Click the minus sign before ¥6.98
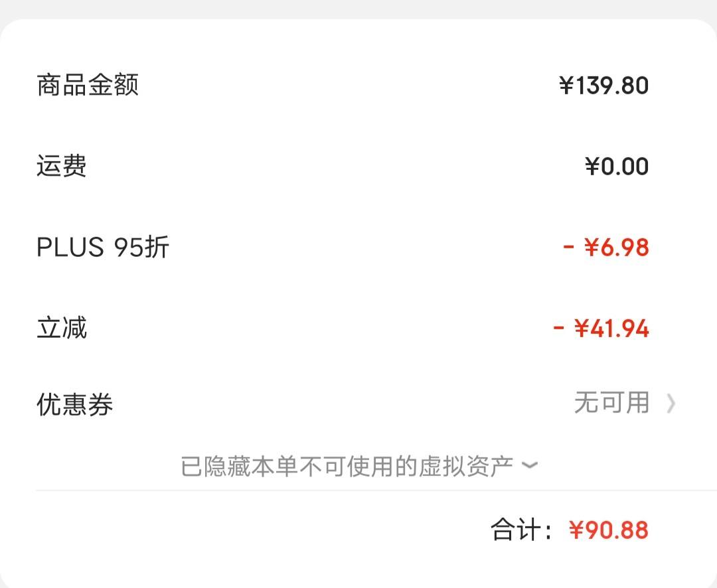The width and height of the screenshot is (717, 588). click(568, 247)
